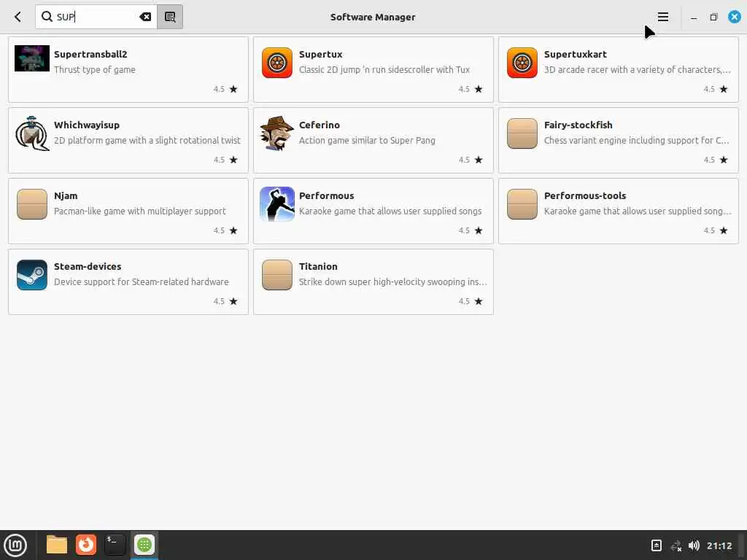This screenshot has width=747, height=560.
Task: Click 'Device support for Steam-related hardware' text
Action: click(142, 282)
